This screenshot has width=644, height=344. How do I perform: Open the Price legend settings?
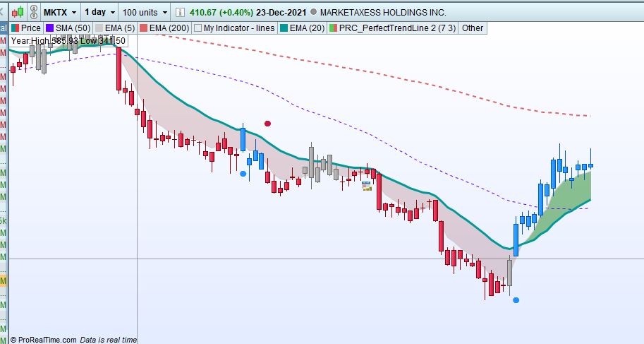(26, 28)
